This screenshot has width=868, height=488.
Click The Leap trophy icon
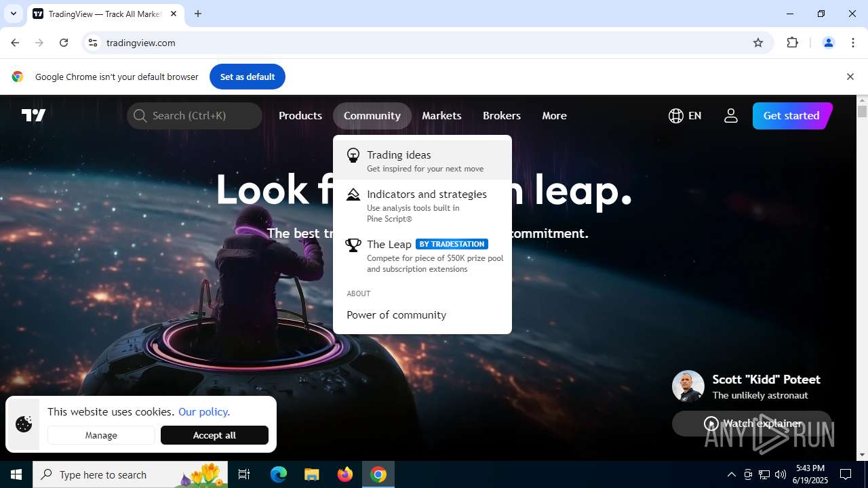pos(353,245)
